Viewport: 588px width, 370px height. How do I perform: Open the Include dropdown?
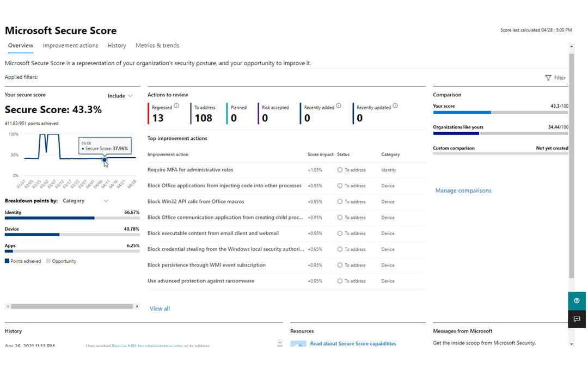[120, 96]
